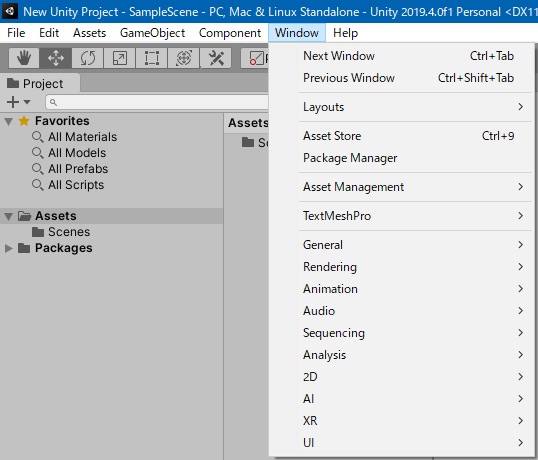Select the Transform tool
Screen dimensions: 538x460
(184, 58)
